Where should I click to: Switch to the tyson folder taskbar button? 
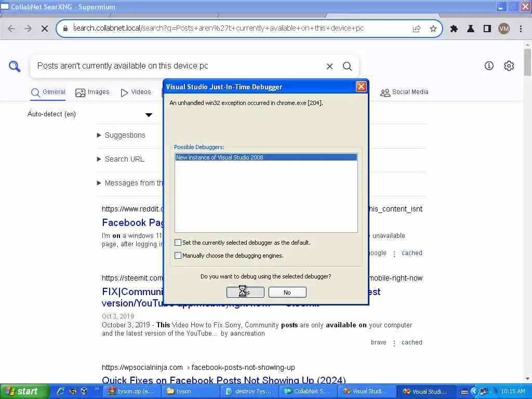[191, 391]
